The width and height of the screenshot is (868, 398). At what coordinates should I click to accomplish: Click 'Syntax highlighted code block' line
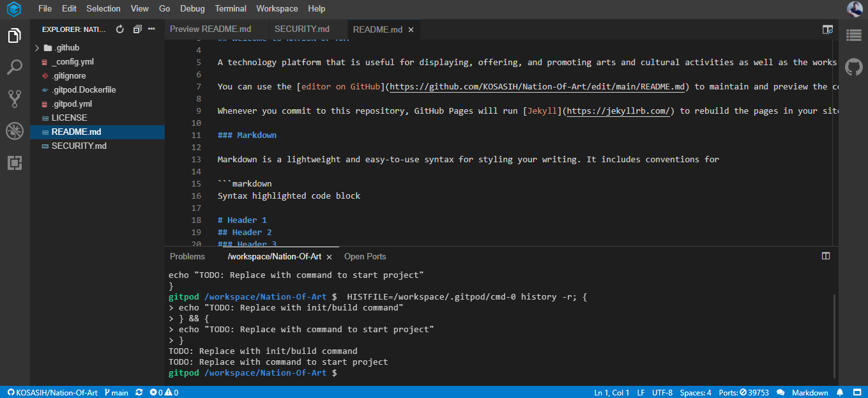point(289,196)
